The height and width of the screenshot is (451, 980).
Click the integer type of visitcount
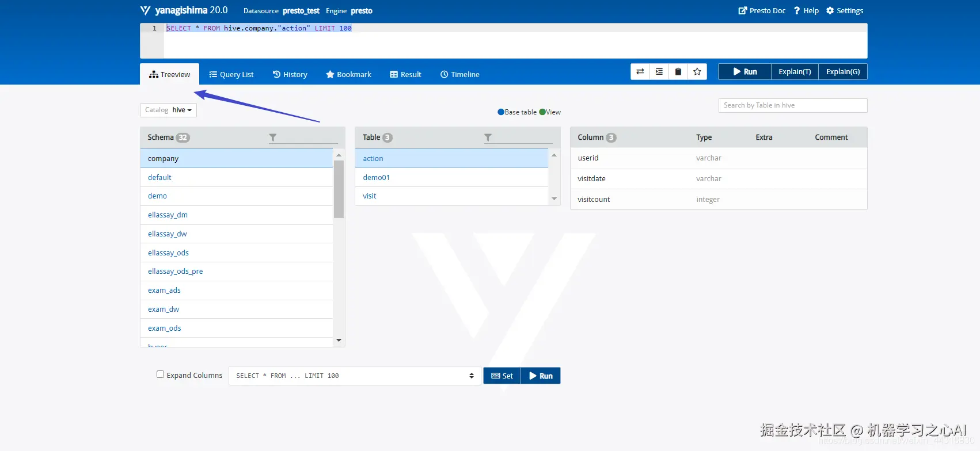[708, 200]
